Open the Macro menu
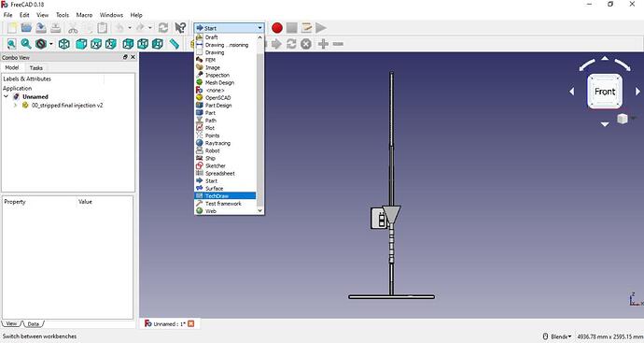The height and width of the screenshot is (343, 644). point(84,15)
